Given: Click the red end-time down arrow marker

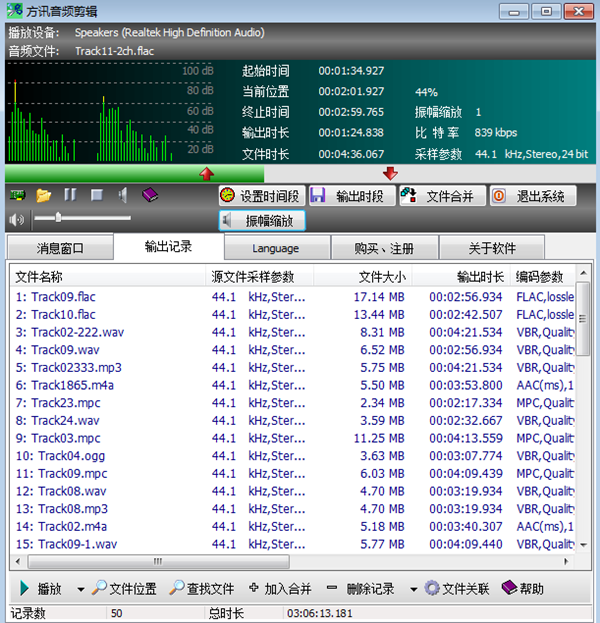Looking at the screenshot, I should click(390, 173).
